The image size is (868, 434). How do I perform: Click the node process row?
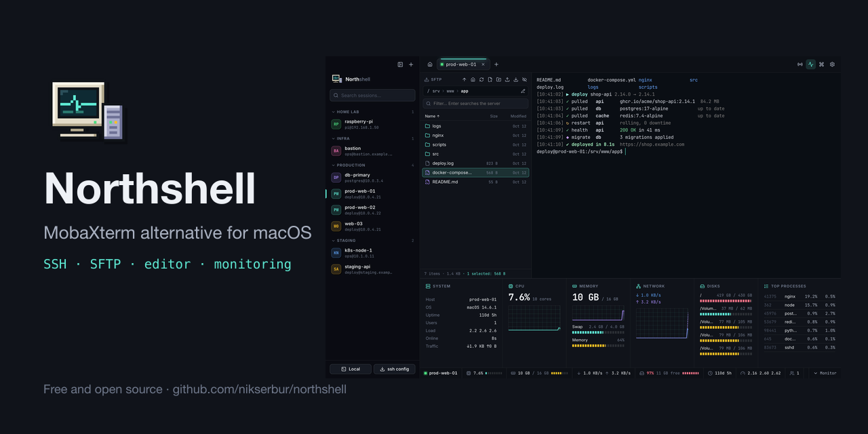point(800,305)
